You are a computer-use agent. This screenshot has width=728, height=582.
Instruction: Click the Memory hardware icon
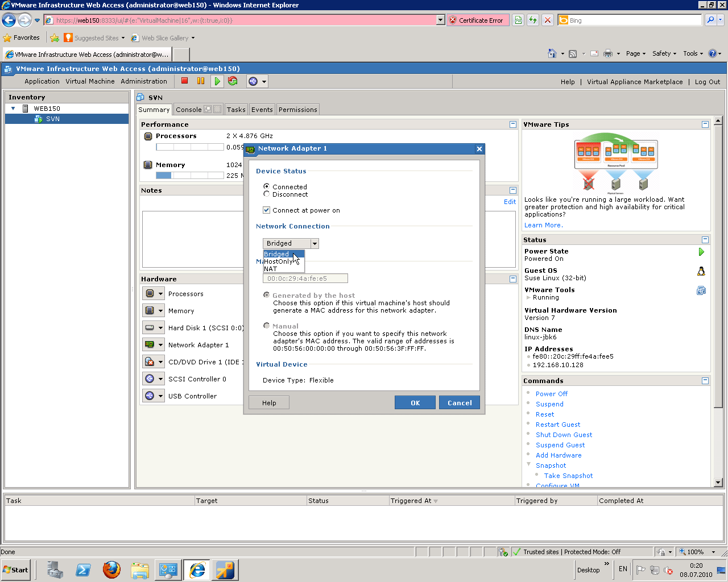point(150,311)
